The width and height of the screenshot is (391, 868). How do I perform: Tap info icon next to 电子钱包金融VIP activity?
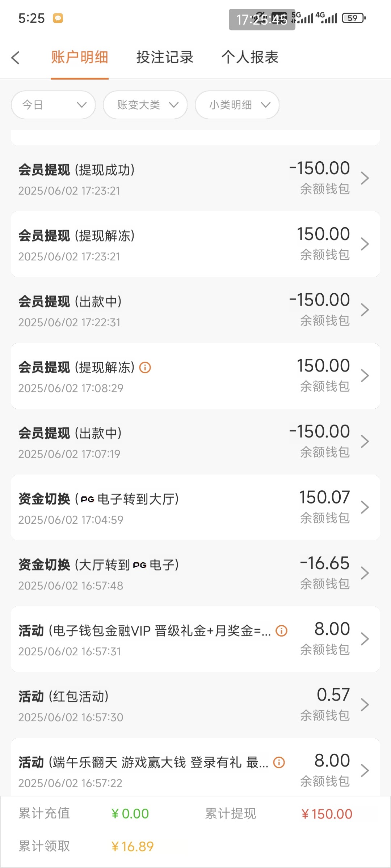click(281, 631)
